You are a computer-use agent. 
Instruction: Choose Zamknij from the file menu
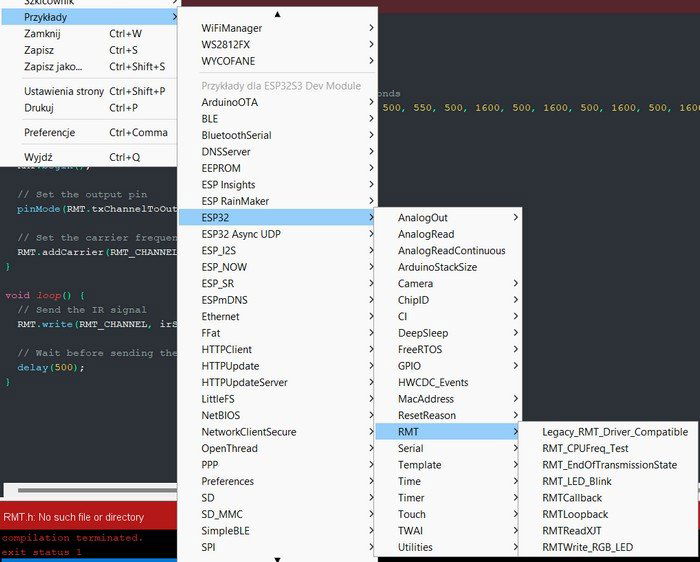point(89,33)
